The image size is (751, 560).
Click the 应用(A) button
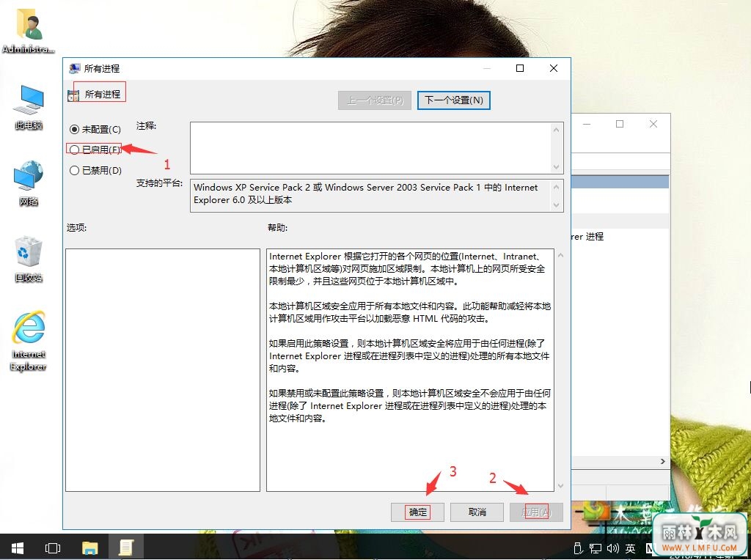536,512
